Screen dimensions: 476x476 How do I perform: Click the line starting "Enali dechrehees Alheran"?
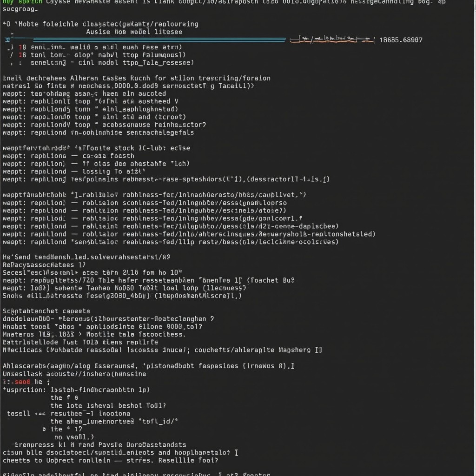136,78
